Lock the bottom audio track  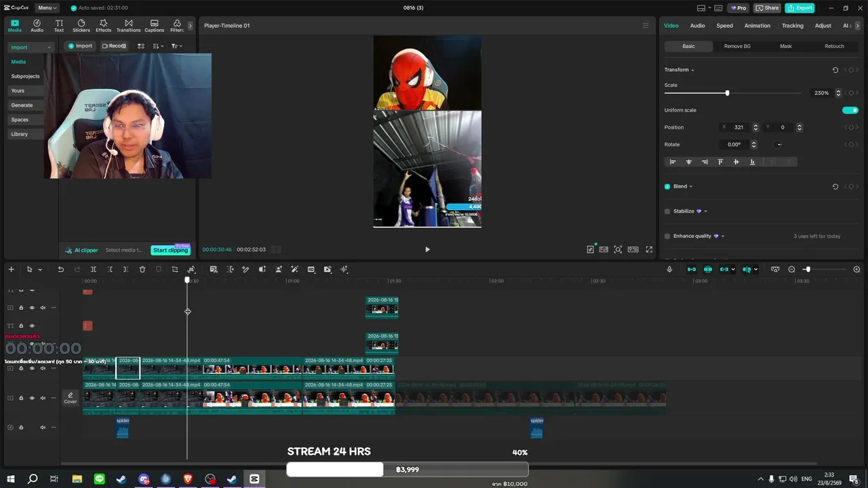click(x=21, y=428)
